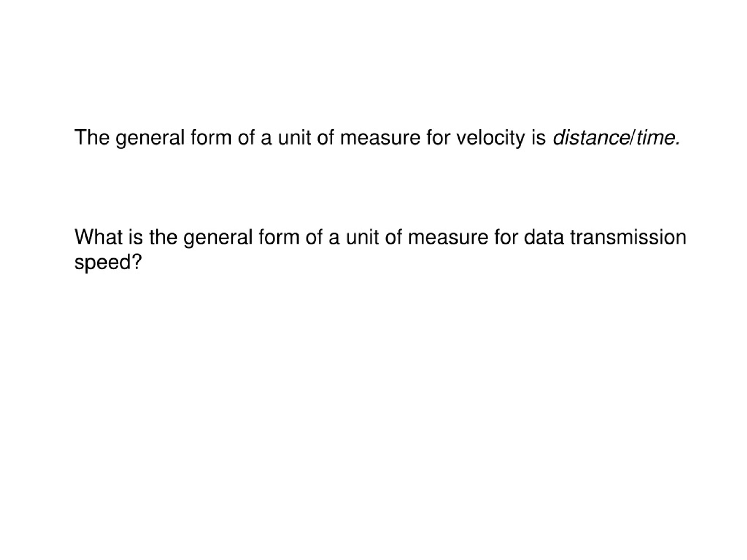
Task: Click the word "for" before "velocity"
Action: pos(438,138)
